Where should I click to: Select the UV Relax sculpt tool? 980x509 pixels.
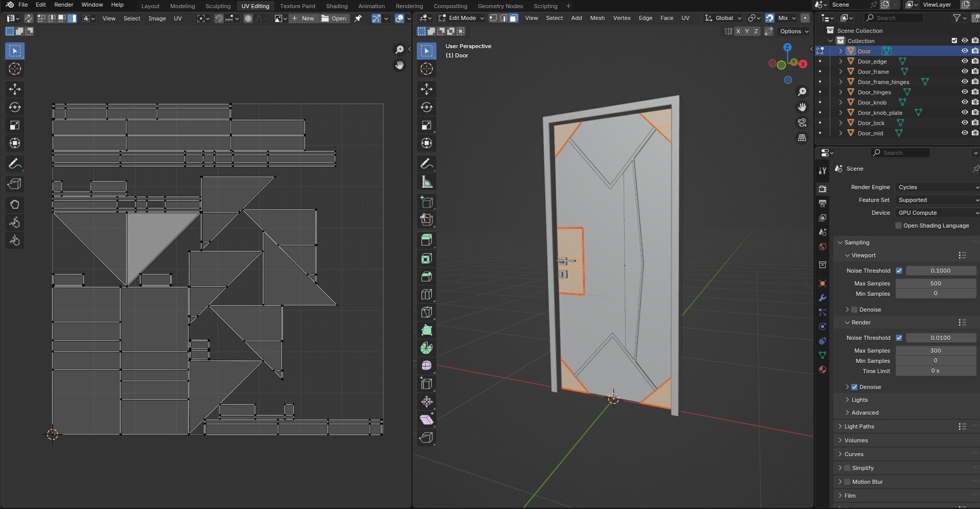pyautogui.click(x=15, y=222)
